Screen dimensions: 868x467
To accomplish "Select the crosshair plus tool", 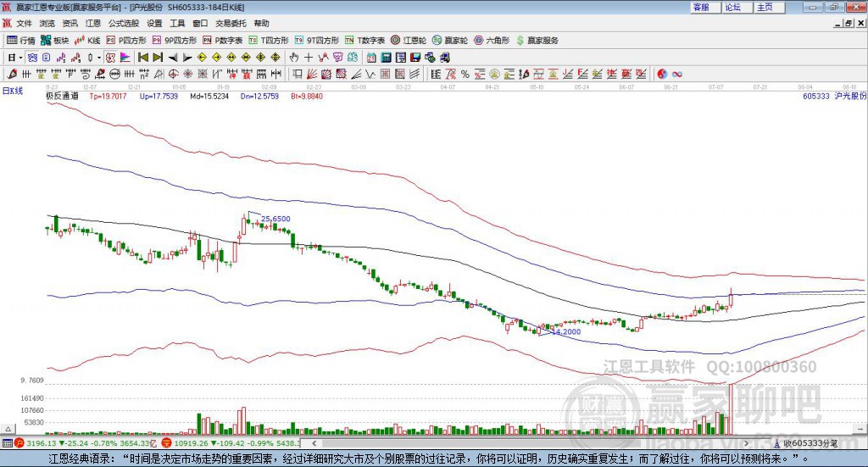I will (309, 58).
